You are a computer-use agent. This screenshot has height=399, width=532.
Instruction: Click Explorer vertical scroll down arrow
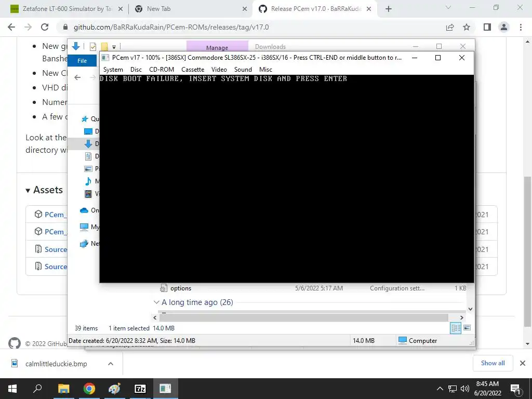tap(470, 309)
